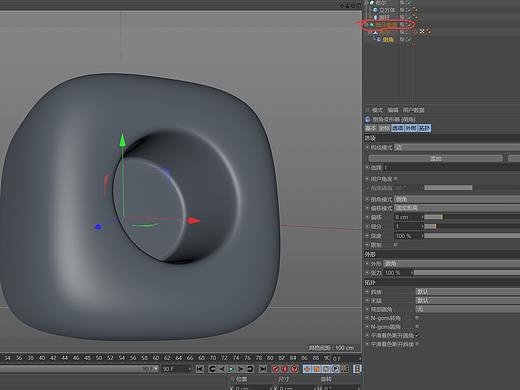Screen dimensions: 520x390
Task: Open the 偏移模式 dropdown
Action: point(457,208)
